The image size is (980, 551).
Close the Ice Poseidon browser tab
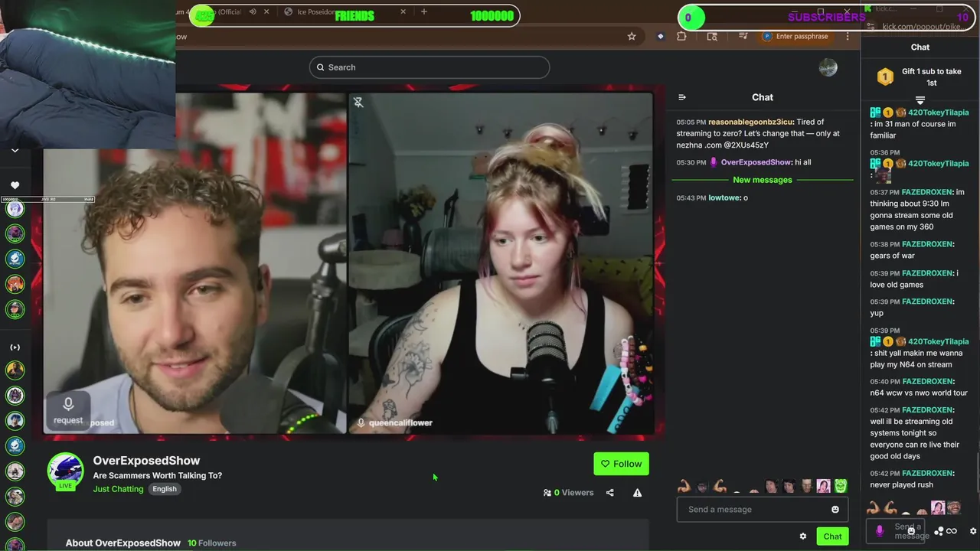[403, 11]
